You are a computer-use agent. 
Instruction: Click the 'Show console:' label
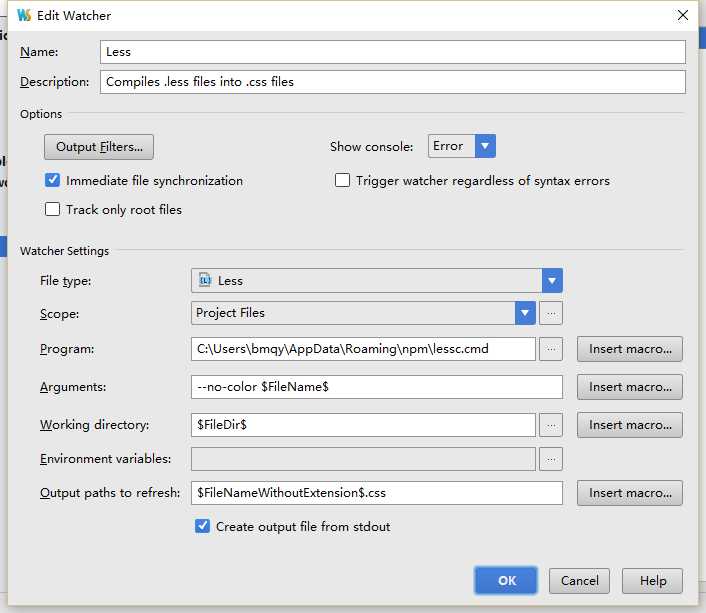371,147
